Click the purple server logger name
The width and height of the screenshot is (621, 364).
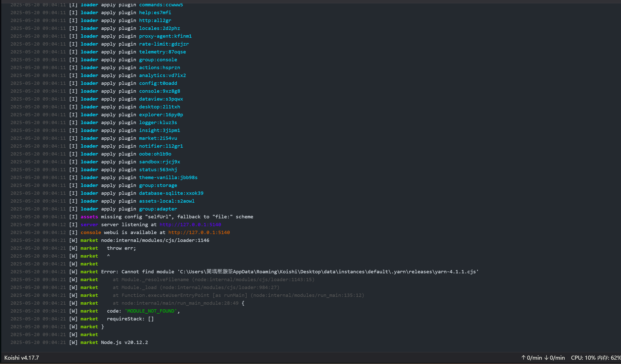pyautogui.click(x=89, y=224)
